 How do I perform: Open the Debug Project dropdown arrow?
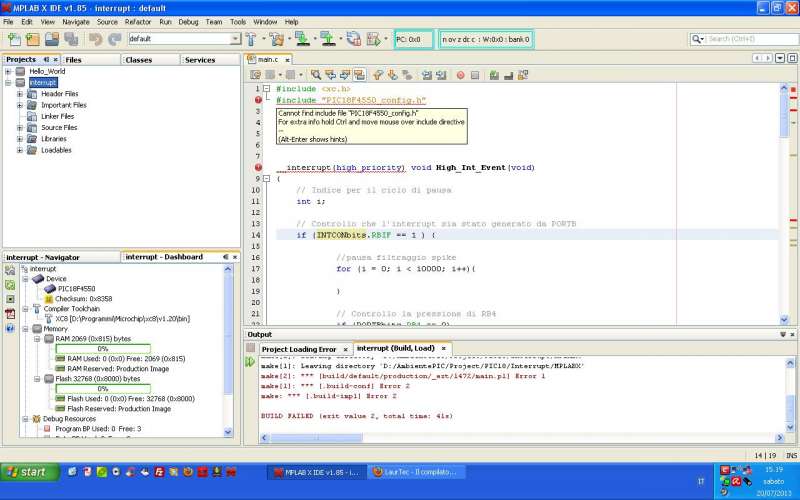click(x=386, y=39)
